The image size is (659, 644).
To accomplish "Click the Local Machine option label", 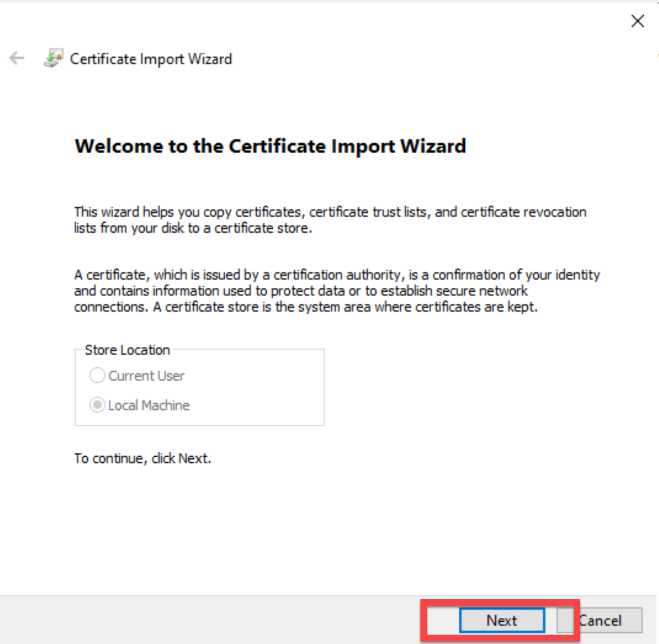I will pos(149,406).
